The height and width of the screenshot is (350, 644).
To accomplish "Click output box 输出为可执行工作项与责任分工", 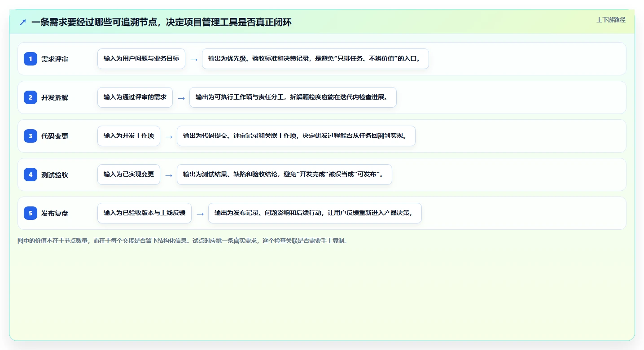I will pos(293,97).
